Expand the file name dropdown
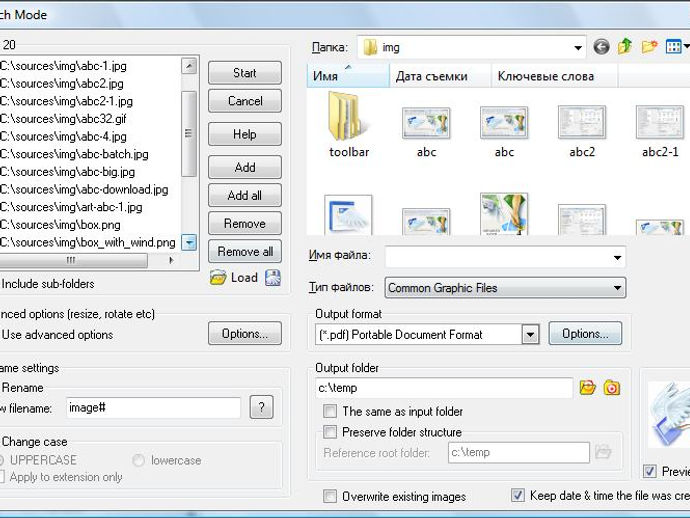The image size is (690, 518). click(x=617, y=257)
